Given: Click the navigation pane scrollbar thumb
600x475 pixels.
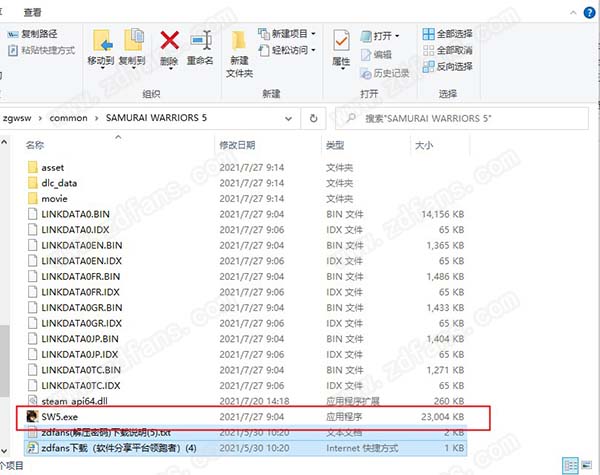Looking at the screenshot, I should point(4,361).
